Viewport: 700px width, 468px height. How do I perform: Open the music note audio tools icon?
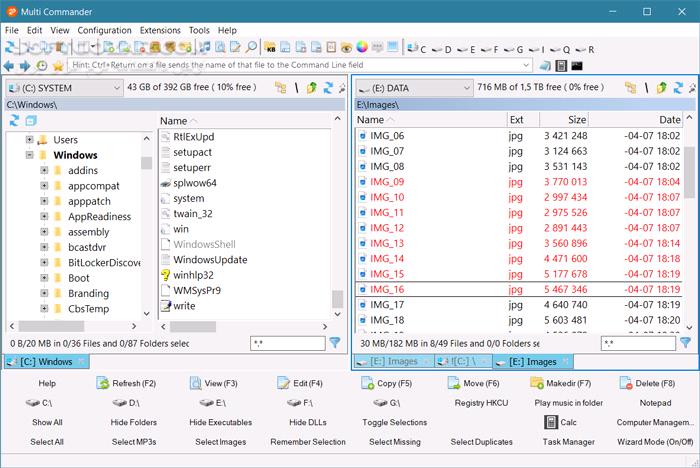204,47
